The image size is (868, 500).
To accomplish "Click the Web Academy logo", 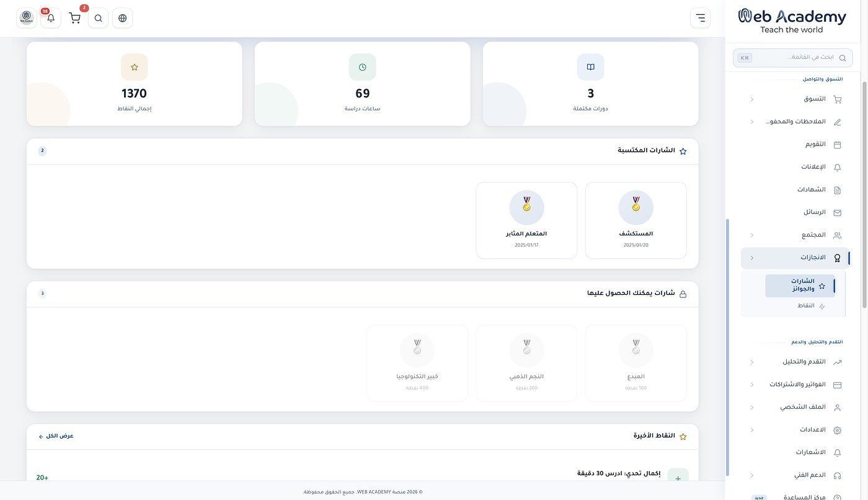I will coord(792,21).
